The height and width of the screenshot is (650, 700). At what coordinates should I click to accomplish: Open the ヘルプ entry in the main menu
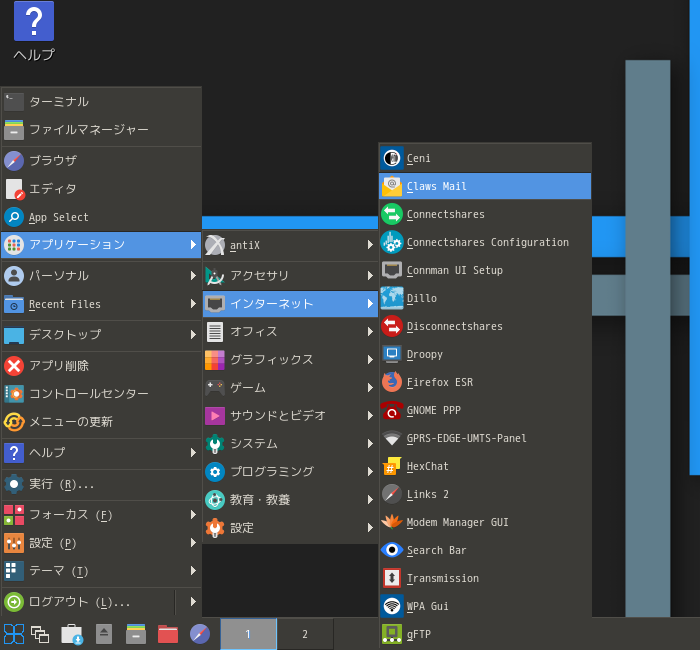pos(101,452)
